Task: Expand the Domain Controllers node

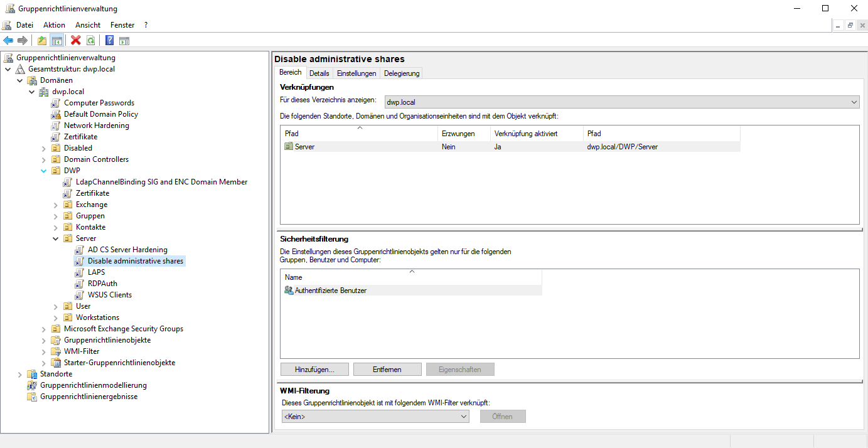Action: pyautogui.click(x=44, y=159)
